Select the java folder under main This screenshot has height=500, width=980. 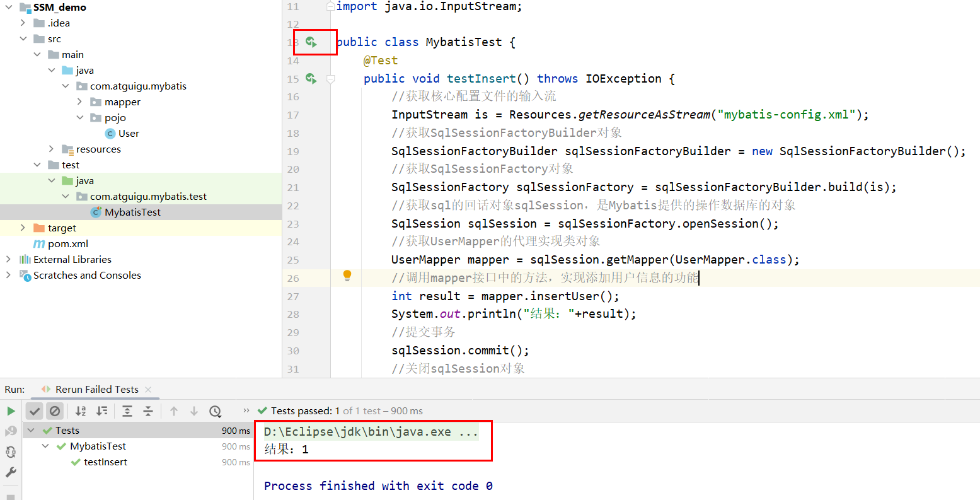84,71
